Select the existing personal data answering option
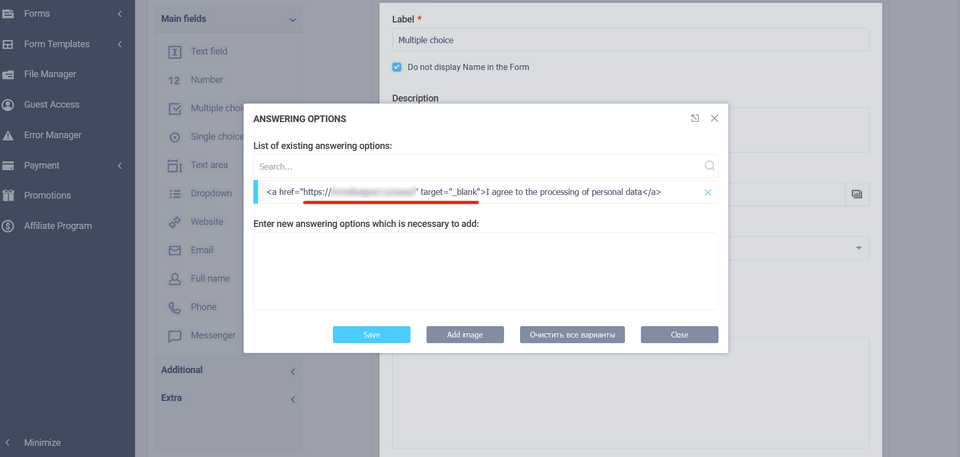Screen dimensions: 960x457 pyautogui.click(x=486, y=192)
